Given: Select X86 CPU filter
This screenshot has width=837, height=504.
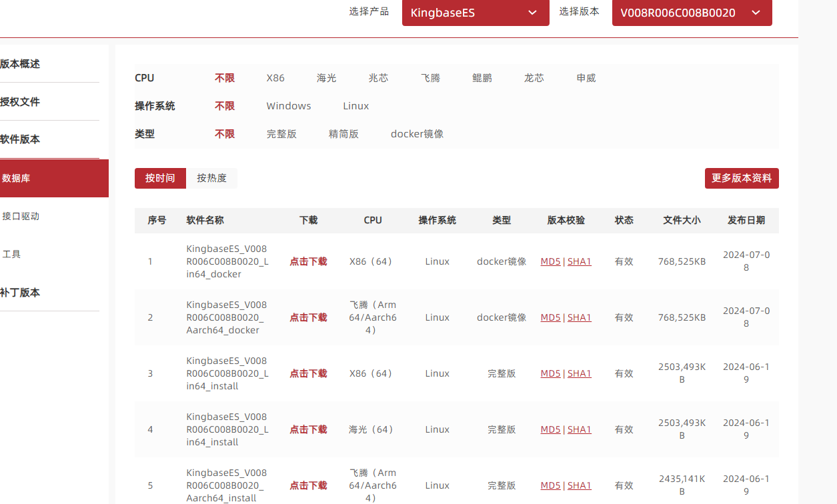Looking at the screenshot, I should pos(275,78).
